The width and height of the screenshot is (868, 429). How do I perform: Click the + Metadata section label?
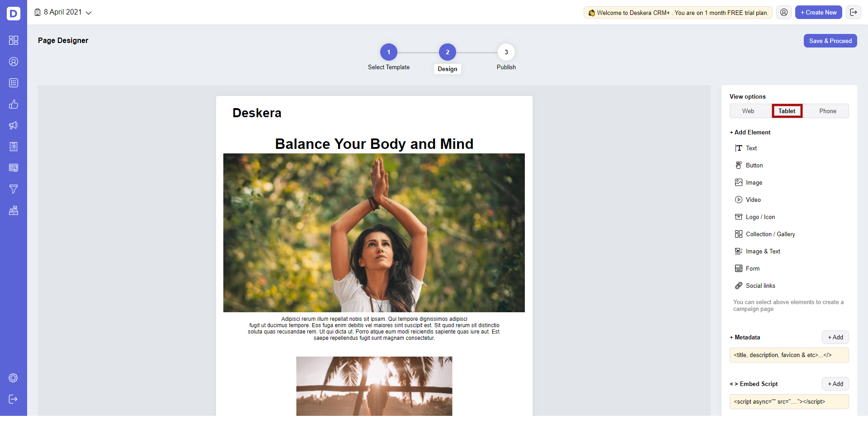pos(745,337)
